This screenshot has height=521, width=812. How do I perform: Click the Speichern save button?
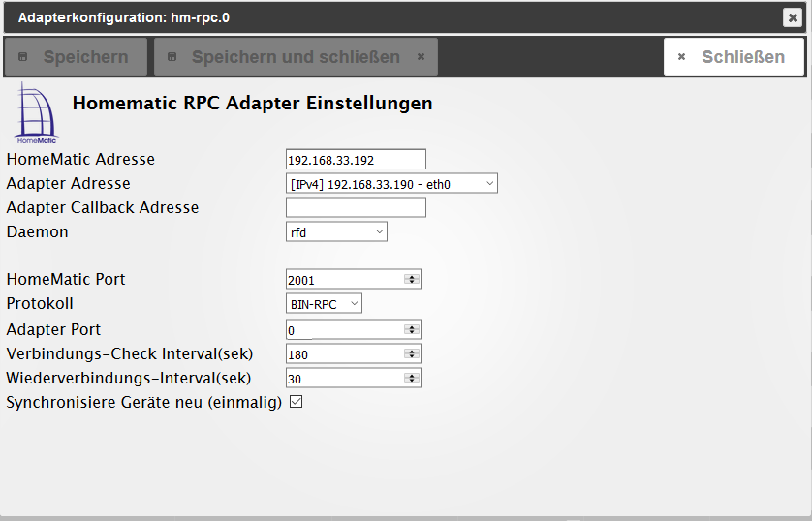pos(76,57)
